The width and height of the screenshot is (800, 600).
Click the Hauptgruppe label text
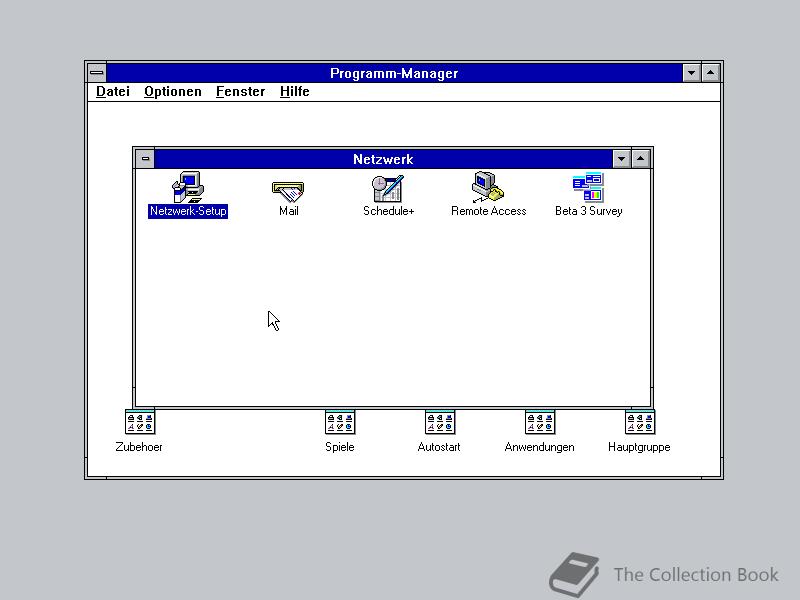point(639,447)
